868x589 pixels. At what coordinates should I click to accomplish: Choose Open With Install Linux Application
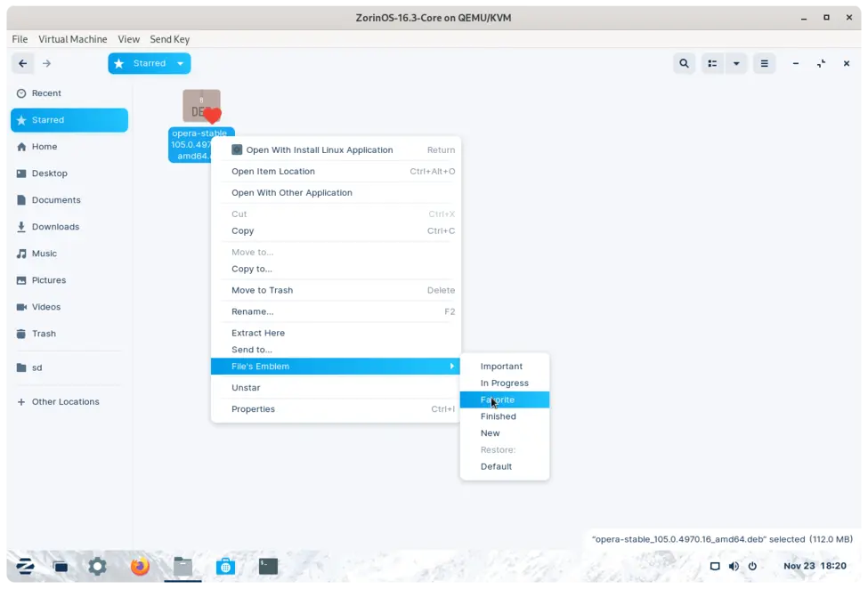(x=336, y=149)
